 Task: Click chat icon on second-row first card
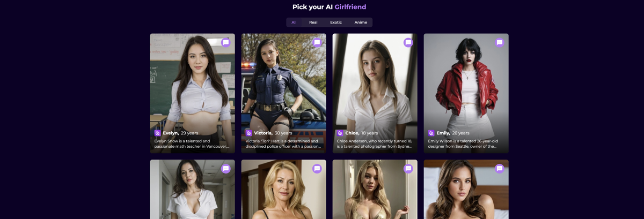pos(226,168)
